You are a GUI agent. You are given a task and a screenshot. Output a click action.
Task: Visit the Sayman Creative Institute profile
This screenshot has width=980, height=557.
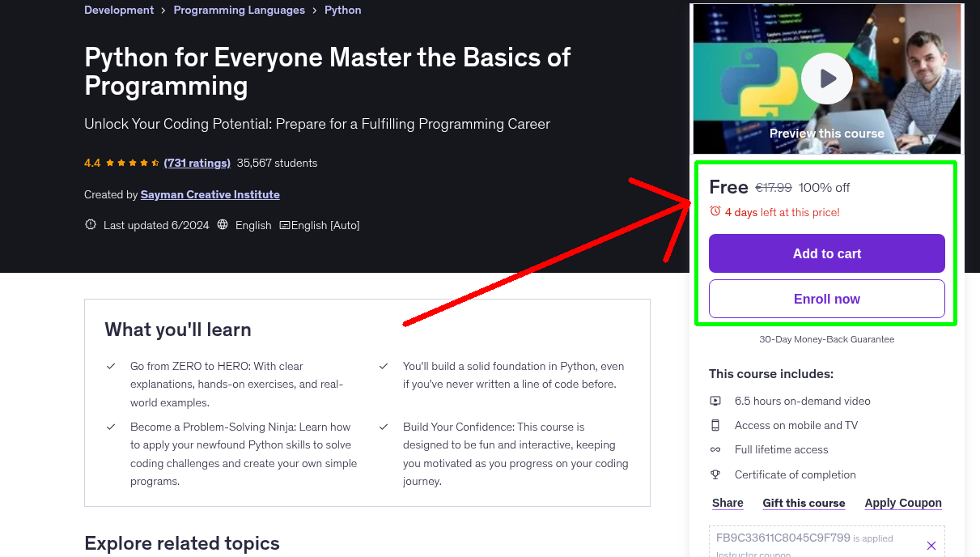(x=210, y=194)
